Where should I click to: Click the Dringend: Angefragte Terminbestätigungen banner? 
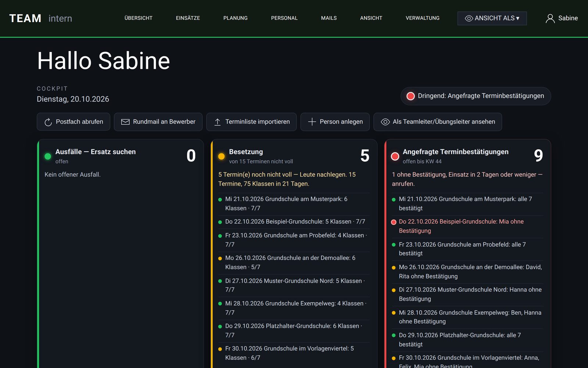(476, 96)
